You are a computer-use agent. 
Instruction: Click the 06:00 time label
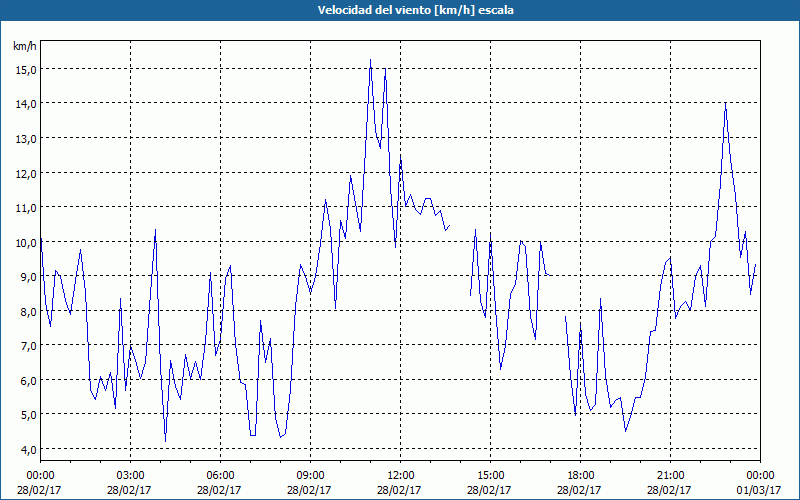[220, 476]
